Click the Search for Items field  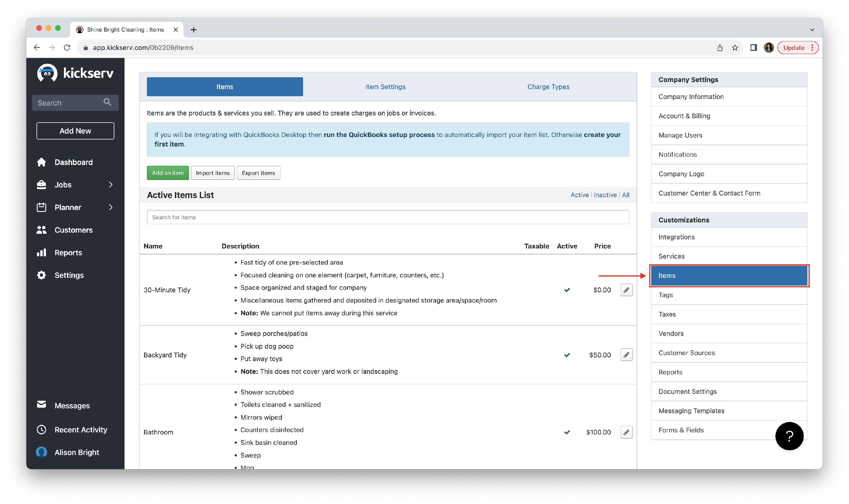click(x=388, y=217)
